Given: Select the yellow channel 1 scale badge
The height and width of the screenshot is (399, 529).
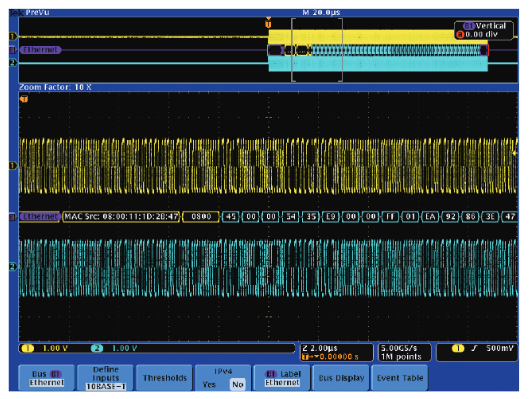Looking at the screenshot, I should click(28, 348).
